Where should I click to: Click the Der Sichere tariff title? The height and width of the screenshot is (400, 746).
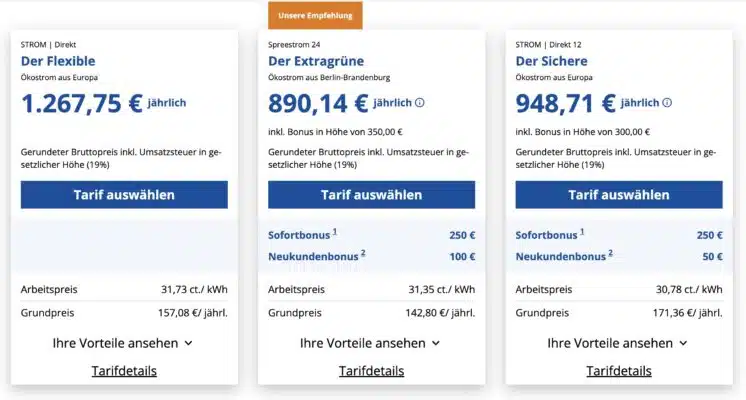[551, 61]
